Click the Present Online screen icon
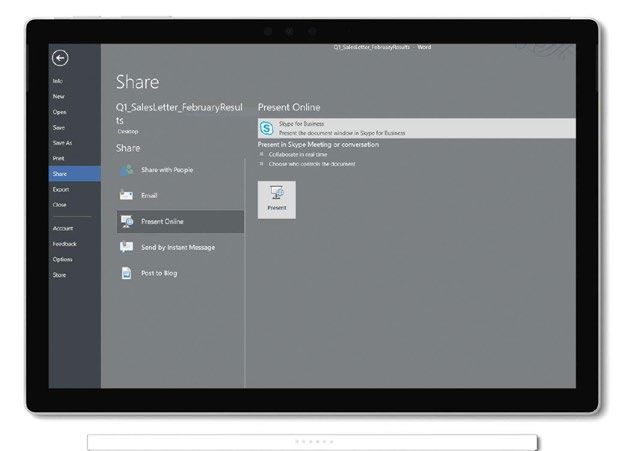 pyautogui.click(x=127, y=222)
